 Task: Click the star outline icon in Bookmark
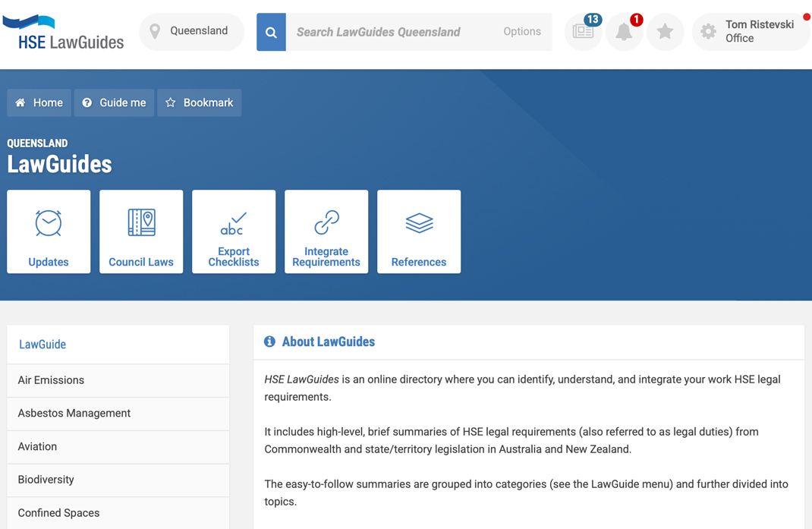click(171, 102)
